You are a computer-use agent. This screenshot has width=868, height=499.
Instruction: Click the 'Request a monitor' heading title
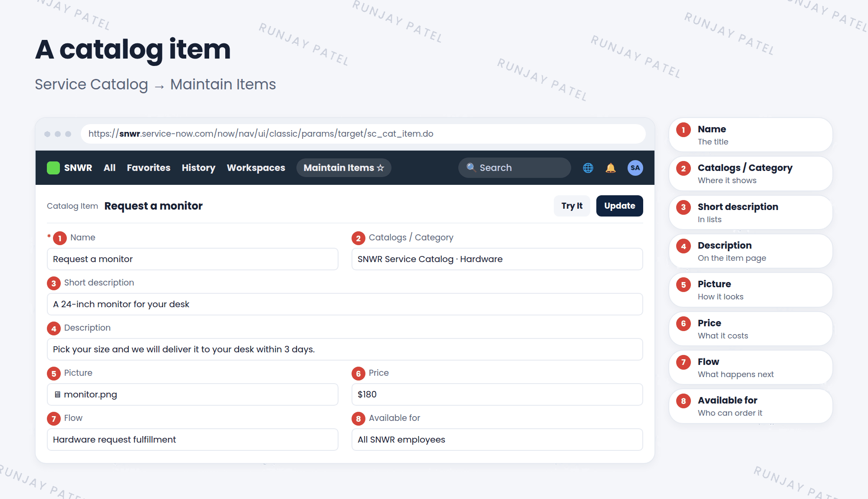point(153,206)
